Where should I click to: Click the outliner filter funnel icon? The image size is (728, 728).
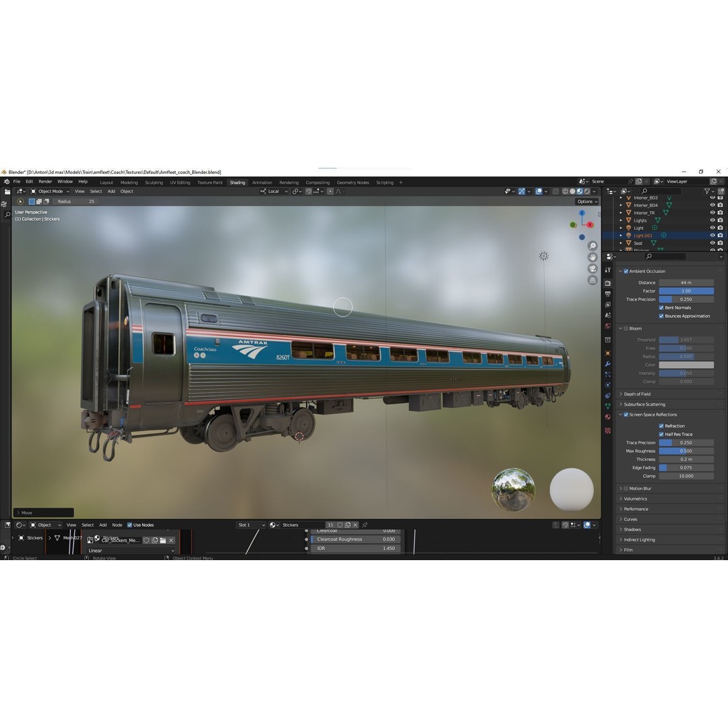(x=706, y=191)
